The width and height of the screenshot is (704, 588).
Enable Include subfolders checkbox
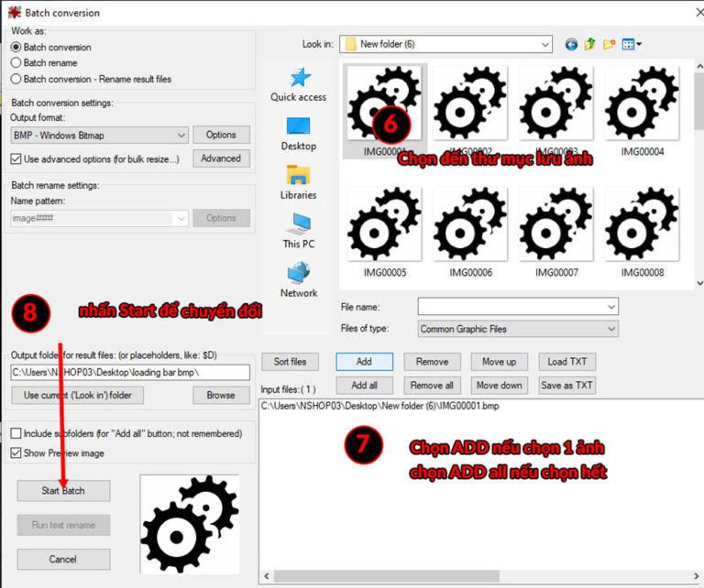16,433
